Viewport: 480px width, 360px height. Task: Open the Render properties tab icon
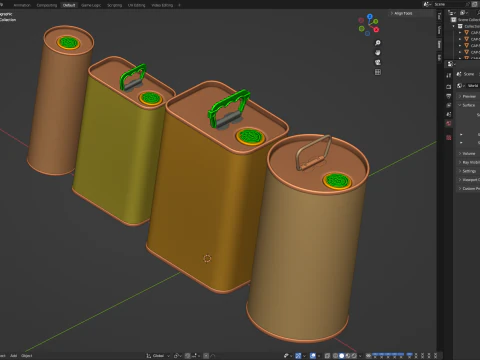tap(449, 87)
